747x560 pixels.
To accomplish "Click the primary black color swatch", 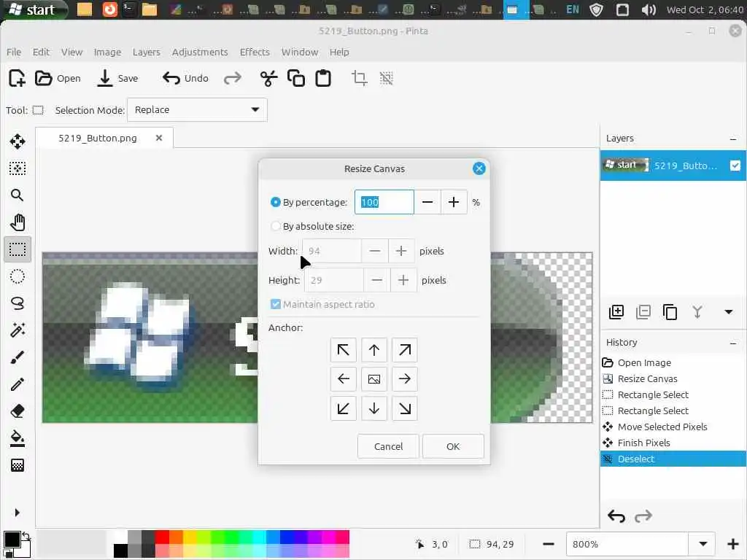I will point(12,540).
